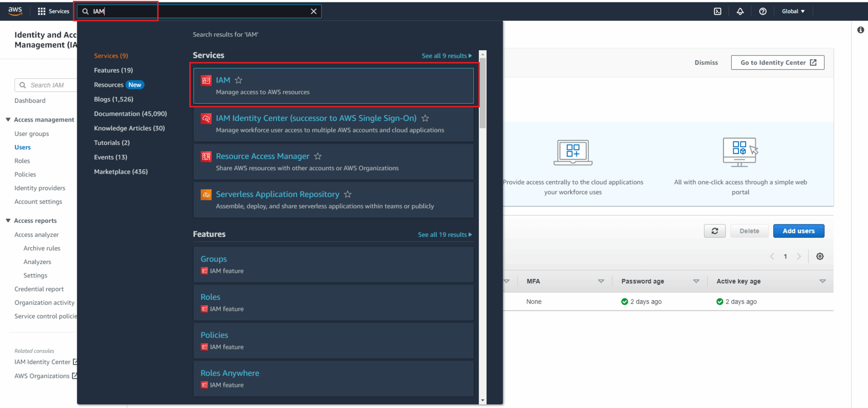868x408 pixels.
Task: Open the notifications bell
Action: pyautogui.click(x=740, y=11)
